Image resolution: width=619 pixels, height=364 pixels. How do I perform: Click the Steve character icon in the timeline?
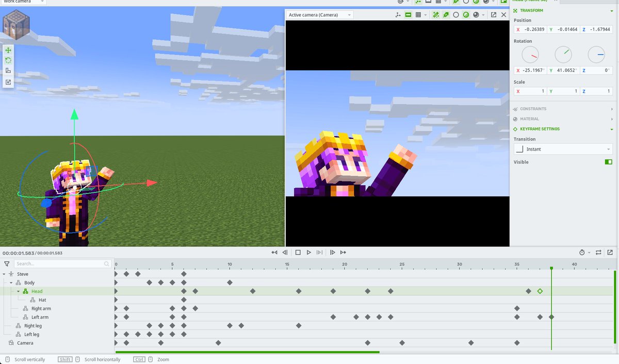pos(11,274)
